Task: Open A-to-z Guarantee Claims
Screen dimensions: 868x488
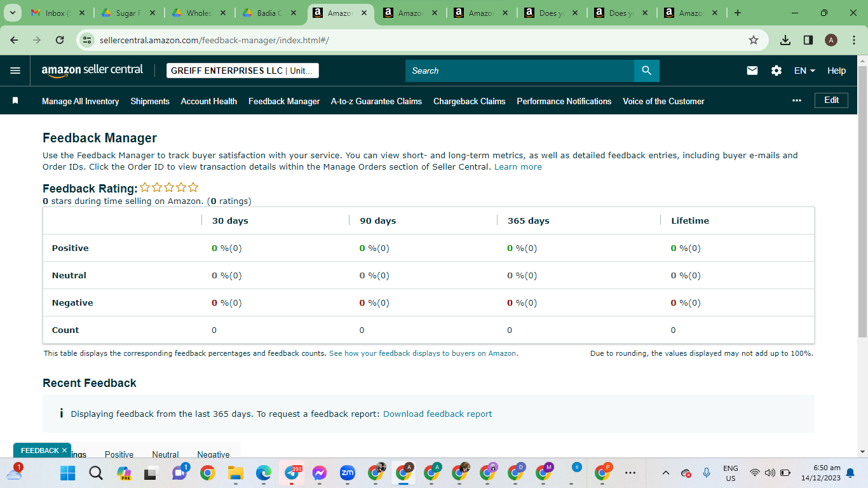Action: point(376,101)
